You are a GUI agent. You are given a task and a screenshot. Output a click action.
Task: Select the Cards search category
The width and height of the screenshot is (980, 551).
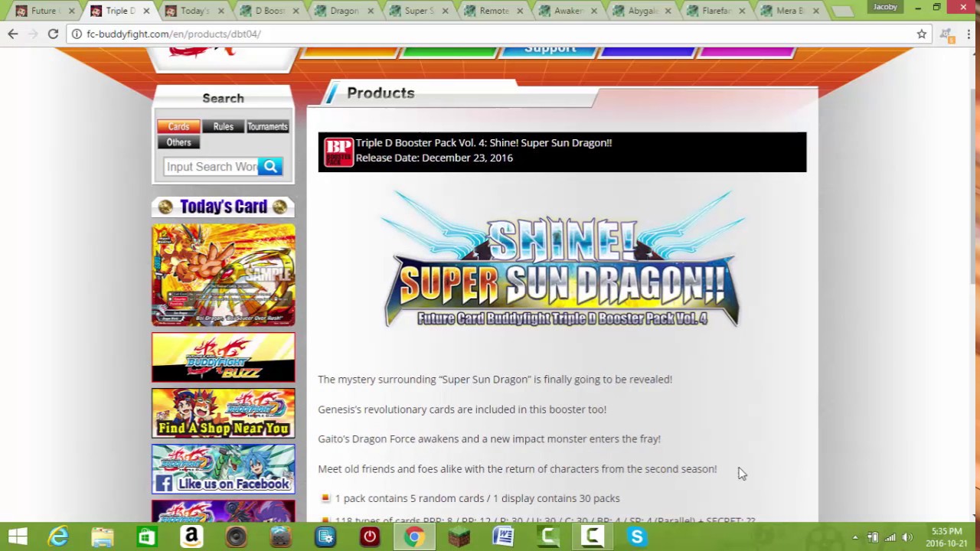178,126
